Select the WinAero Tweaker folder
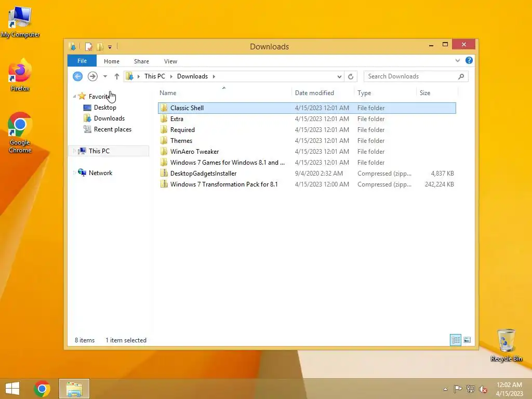The height and width of the screenshot is (399, 532). coord(307,151)
